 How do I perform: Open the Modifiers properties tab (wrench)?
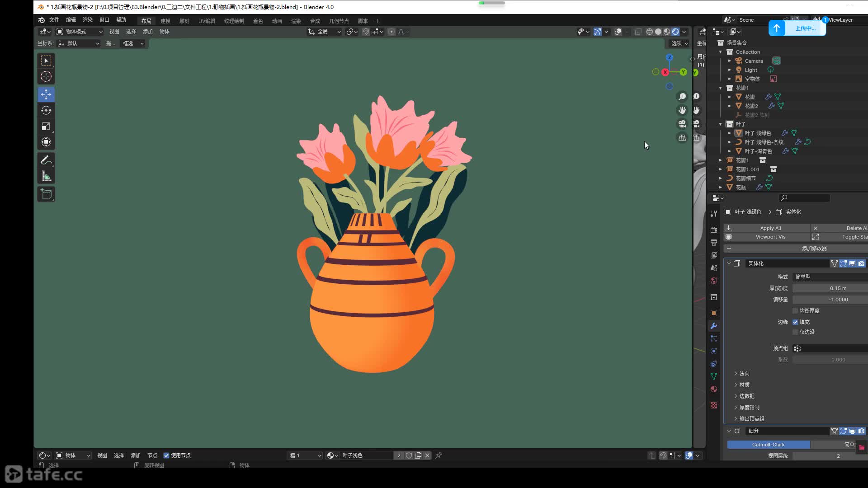coord(714,326)
